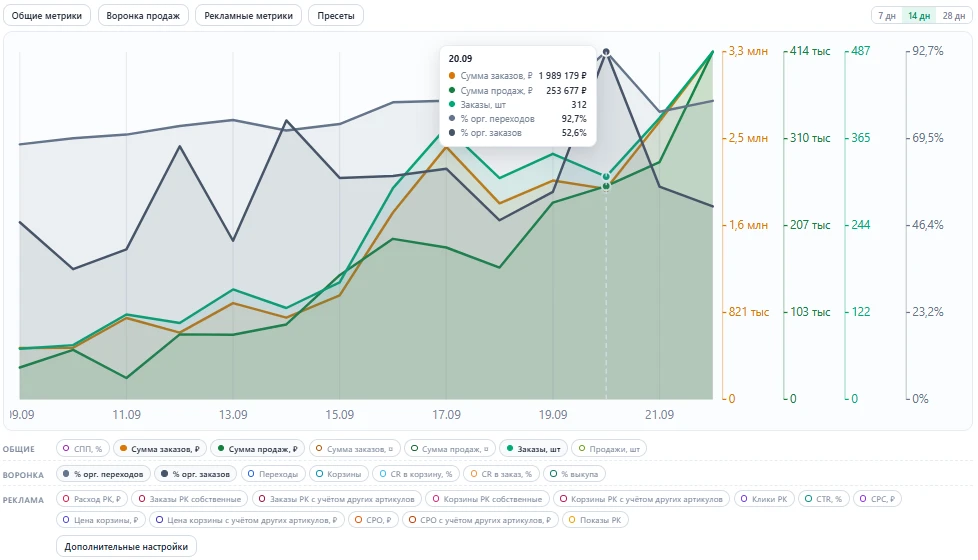Viewport: 978px width, 560px height.
Task: Select the Пресеты tab
Action: coord(336,16)
